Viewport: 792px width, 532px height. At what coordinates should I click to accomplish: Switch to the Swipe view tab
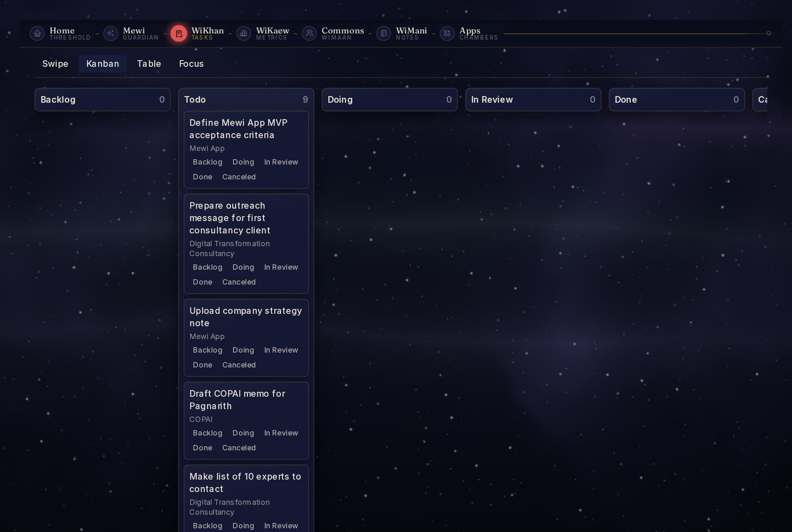55,64
